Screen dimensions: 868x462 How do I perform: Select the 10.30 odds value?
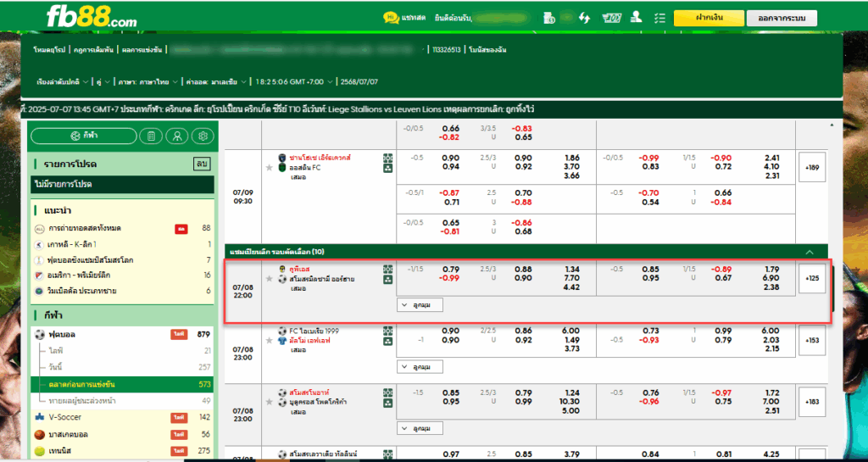[570, 402]
